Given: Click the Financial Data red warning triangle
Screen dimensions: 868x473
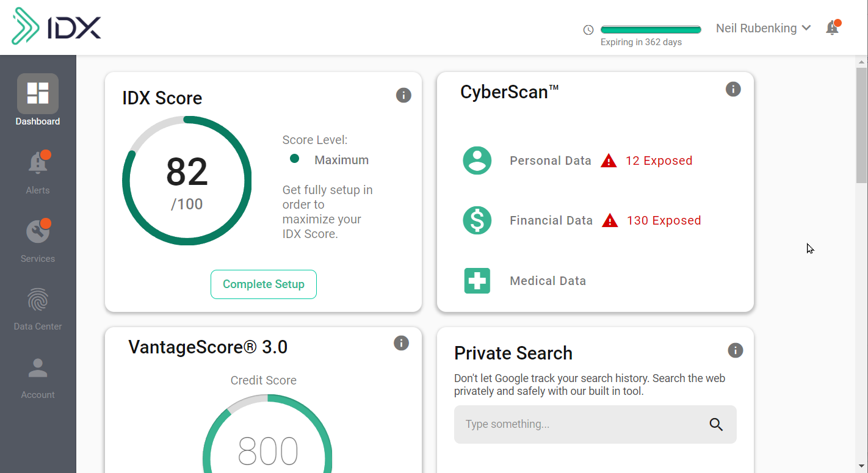Looking at the screenshot, I should 610,220.
